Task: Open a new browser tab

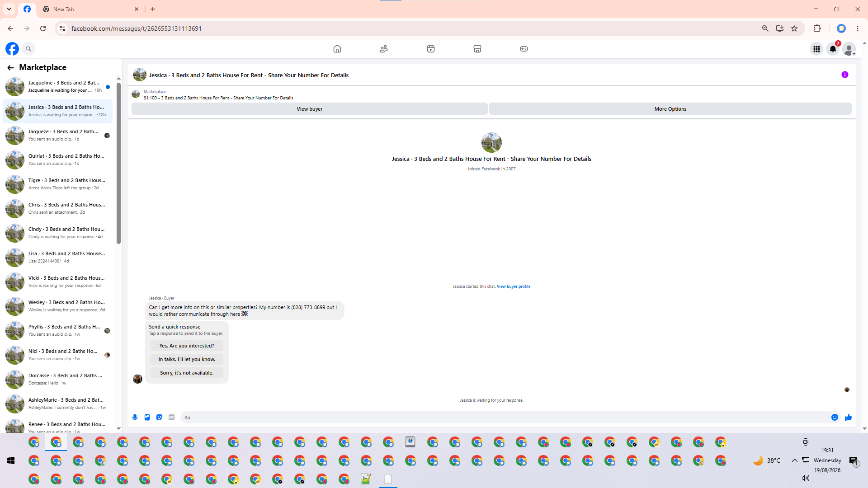Action: 153,9
